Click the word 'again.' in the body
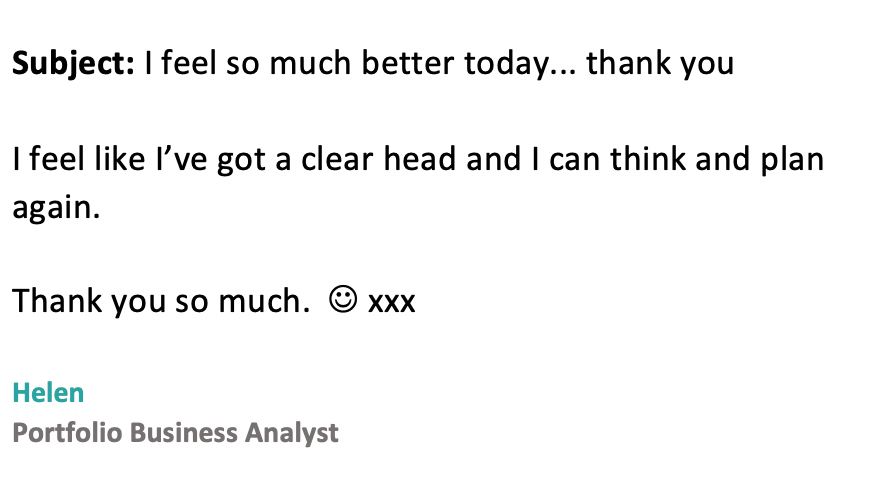The width and height of the screenshot is (894, 484). pos(56,208)
